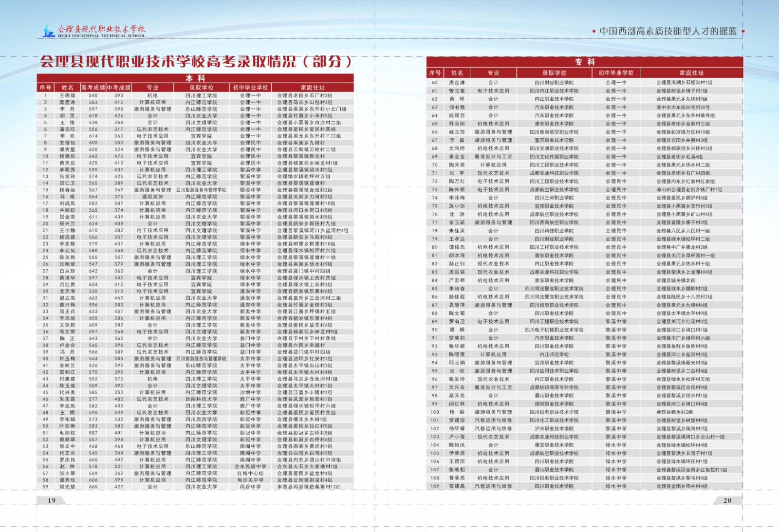
Task: Click the 中考成绩 column header
Action: click(x=119, y=88)
